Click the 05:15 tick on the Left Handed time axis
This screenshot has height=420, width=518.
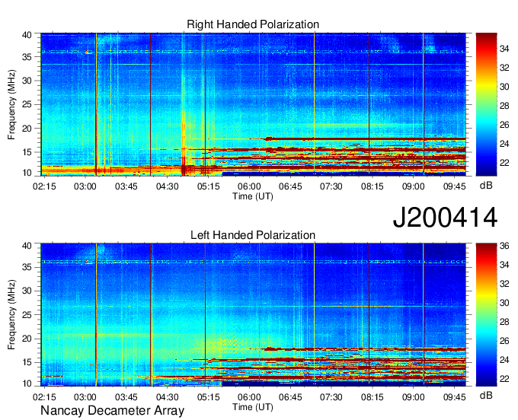(x=209, y=397)
